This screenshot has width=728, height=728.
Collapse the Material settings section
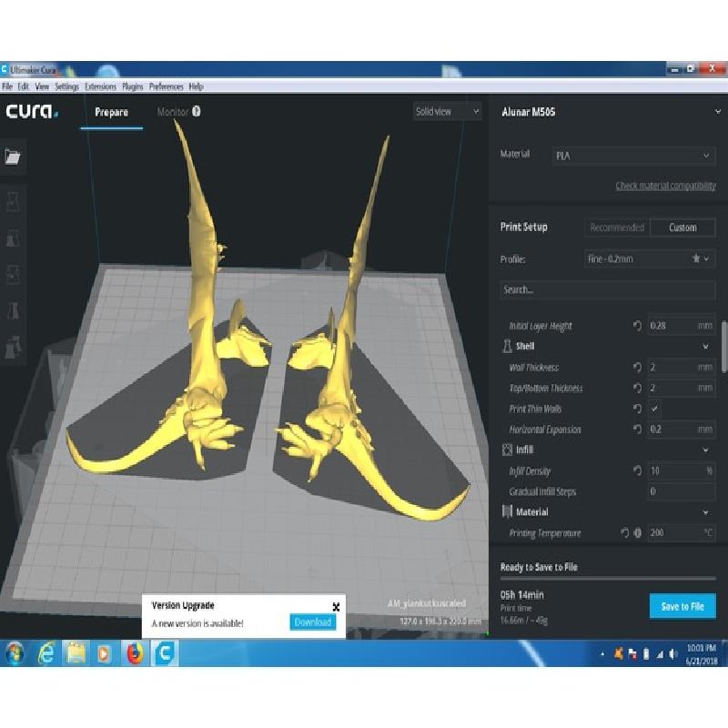(x=706, y=512)
